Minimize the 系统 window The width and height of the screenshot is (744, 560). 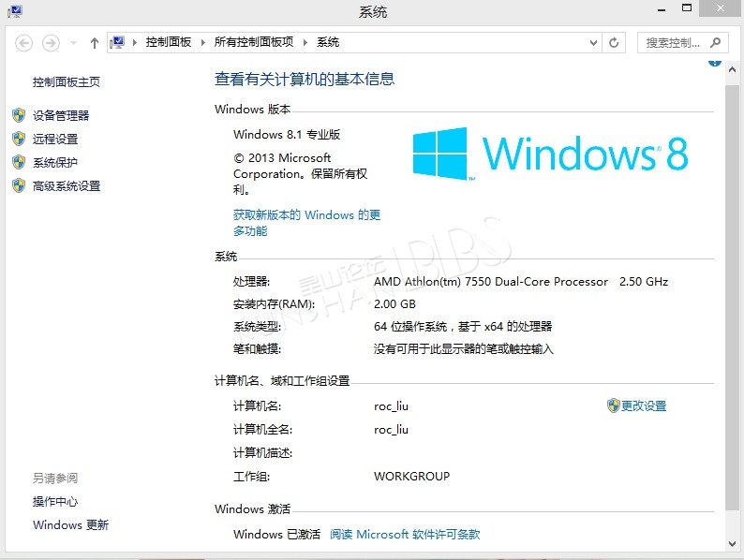click(662, 9)
